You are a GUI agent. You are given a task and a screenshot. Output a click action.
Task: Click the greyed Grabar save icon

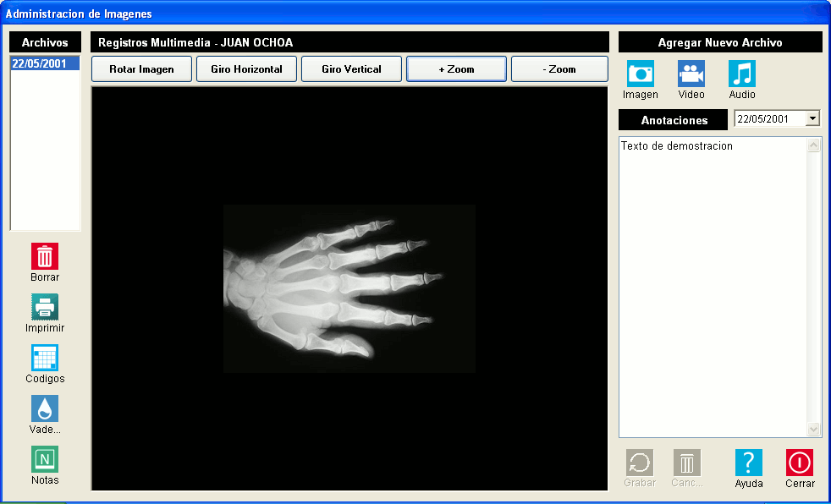coord(640,463)
